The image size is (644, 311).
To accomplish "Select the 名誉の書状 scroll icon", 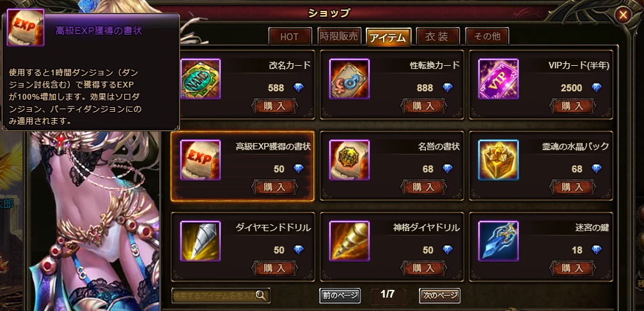I will 350,160.
